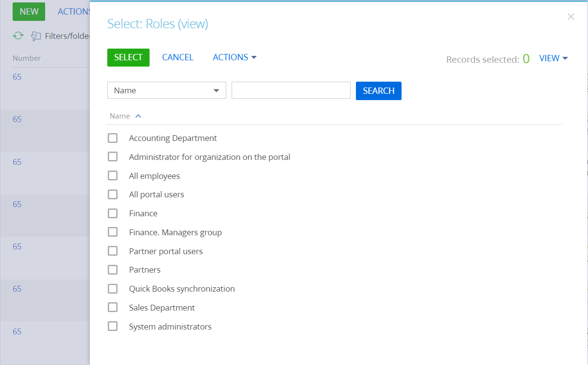Screen dimensions: 588x365
Task: Select the Partner portal users checkbox
Action: [x=113, y=251]
